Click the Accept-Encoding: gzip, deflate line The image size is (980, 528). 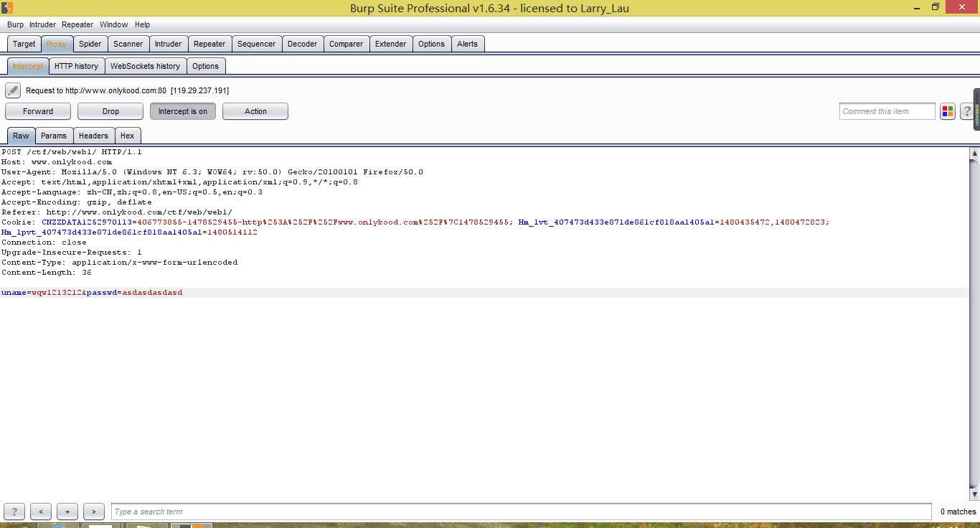[77, 202]
